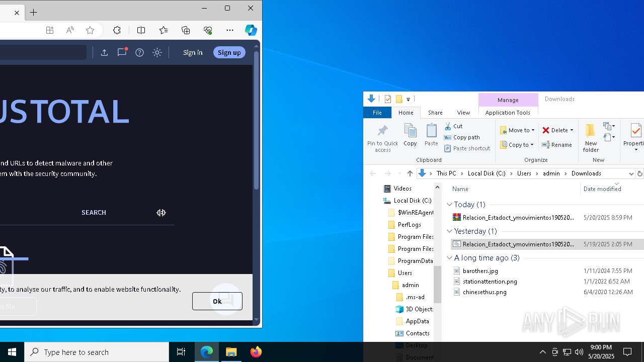Click Refresh button in Explorer address bar
The height and width of the screenshot is (362, 644).
pos(639,173)
